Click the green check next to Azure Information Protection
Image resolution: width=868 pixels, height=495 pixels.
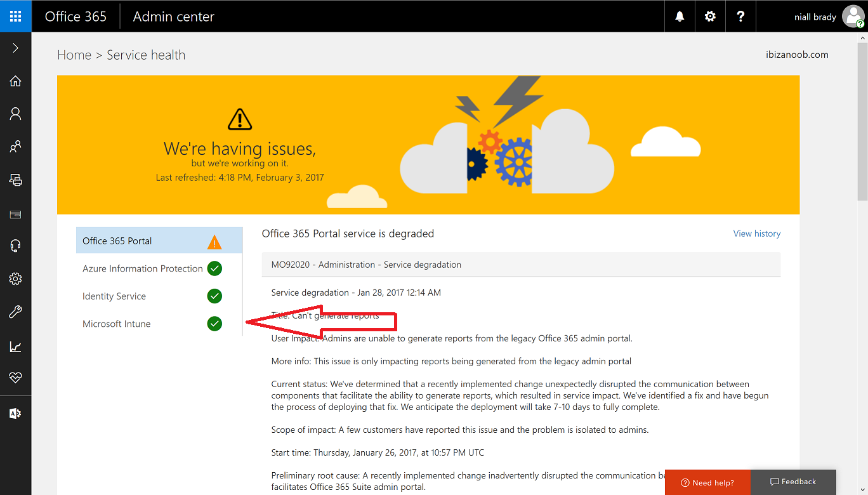pos(214,268)
